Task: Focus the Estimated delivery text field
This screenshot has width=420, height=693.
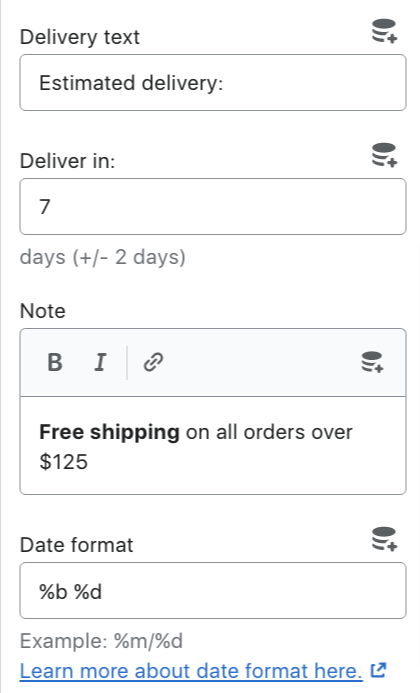Action: [213, 83]
